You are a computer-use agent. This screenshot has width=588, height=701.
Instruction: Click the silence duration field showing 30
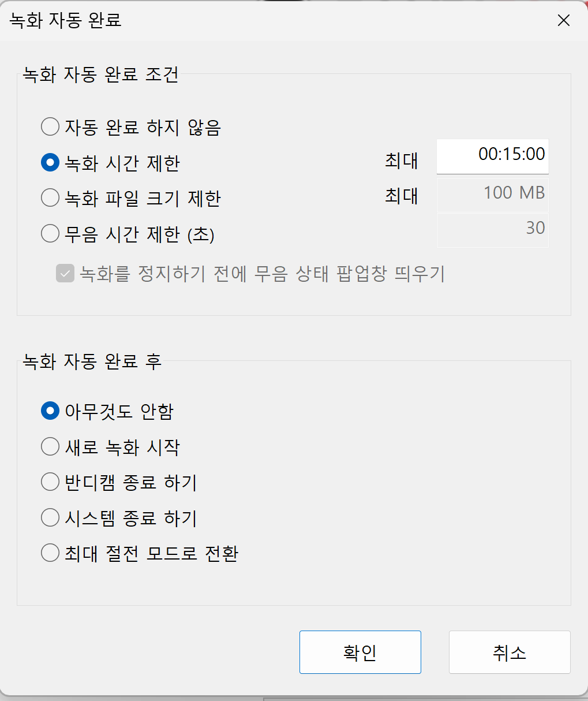pos(492,230)
